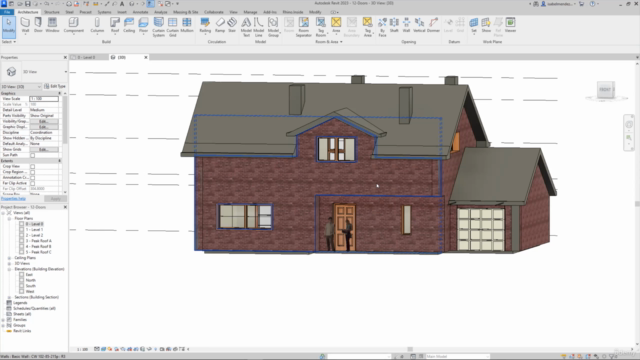Screen dimensions: 640x360
Task: Click the Modify tool
Action: (x=9, y=26)
